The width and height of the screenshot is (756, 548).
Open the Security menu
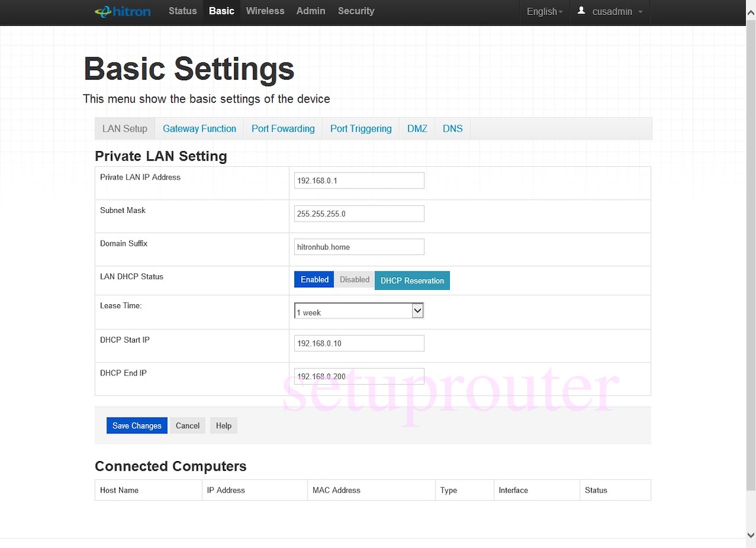356,11
